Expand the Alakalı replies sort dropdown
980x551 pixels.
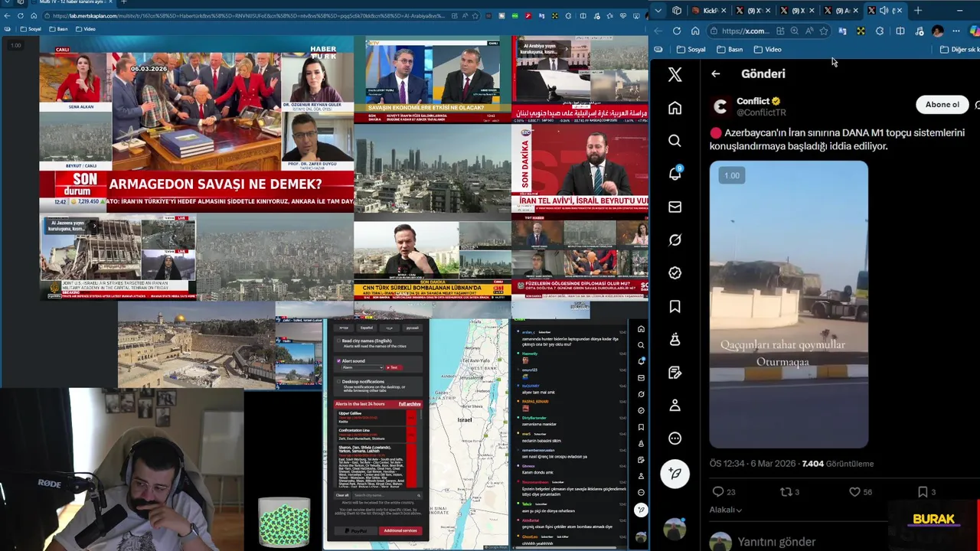click(726, 510)
